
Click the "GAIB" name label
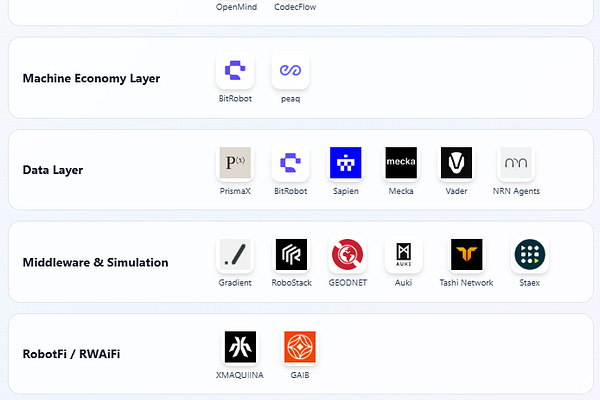pyautogui.click(x=300, y=375)
